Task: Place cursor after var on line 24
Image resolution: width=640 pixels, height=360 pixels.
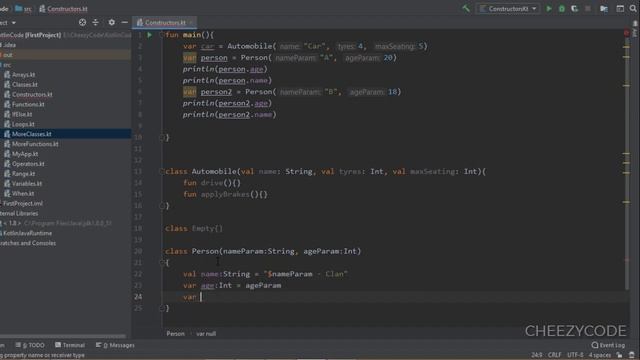Action: coord(200,297)
